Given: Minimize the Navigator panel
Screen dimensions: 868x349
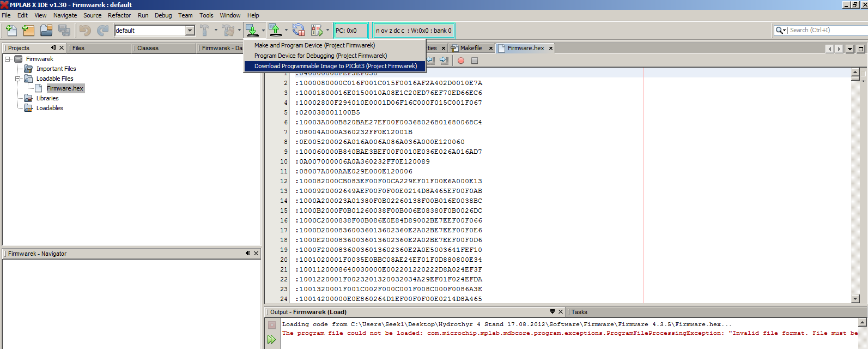Looking at the screenshot, I should coord(248,254).
